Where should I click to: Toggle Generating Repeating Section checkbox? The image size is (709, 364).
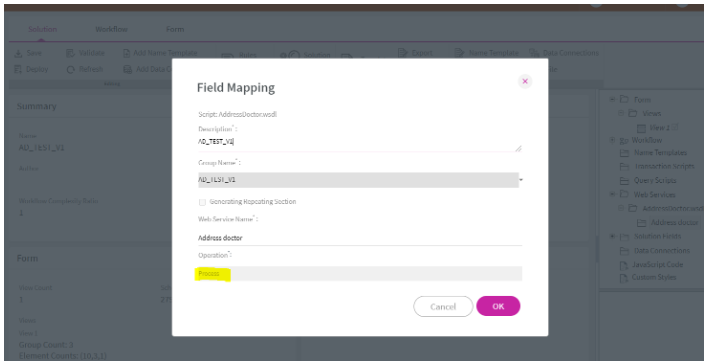[202, 202]
